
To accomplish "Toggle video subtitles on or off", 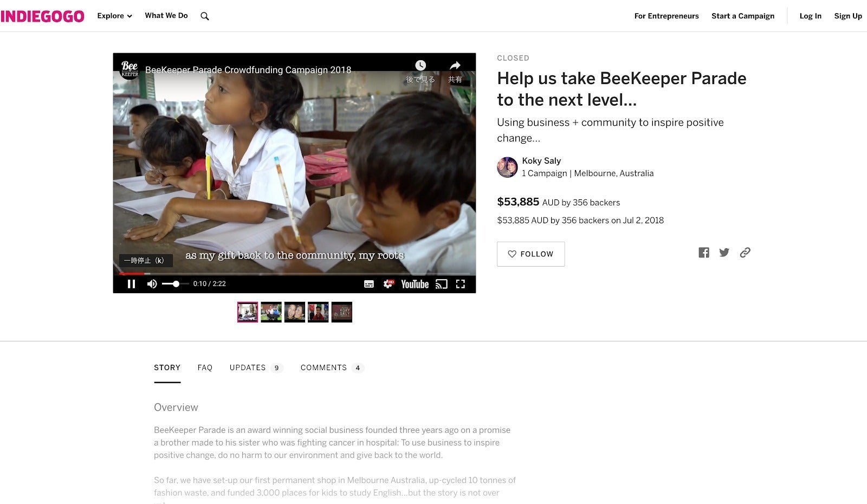I will [369, 284].
